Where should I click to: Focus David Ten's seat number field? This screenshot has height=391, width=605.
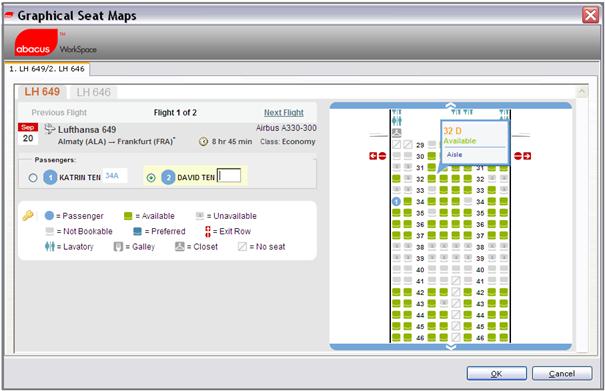pos(229,176)
